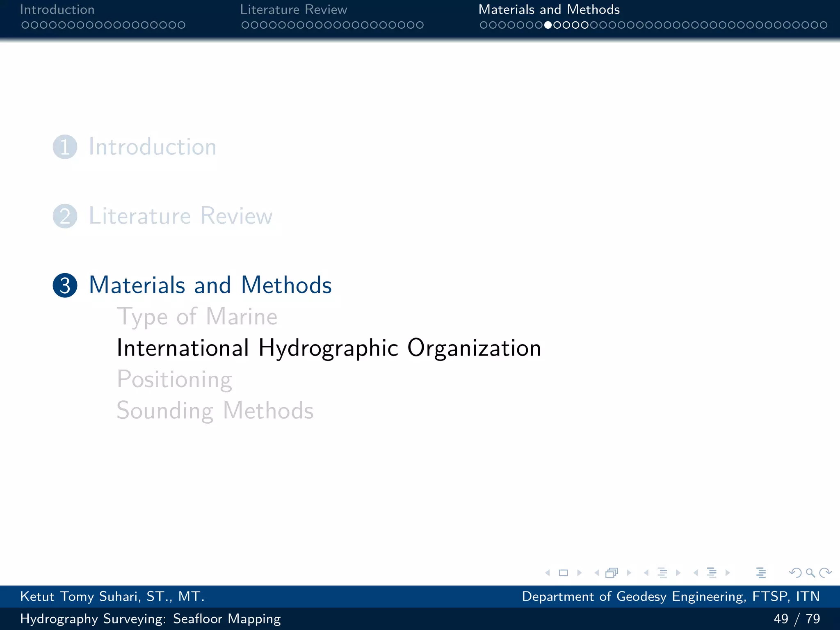Screen dimensions: 840x630
Task: Click the numbered bullet 1 beside Introduction
Action: [65, 147]
